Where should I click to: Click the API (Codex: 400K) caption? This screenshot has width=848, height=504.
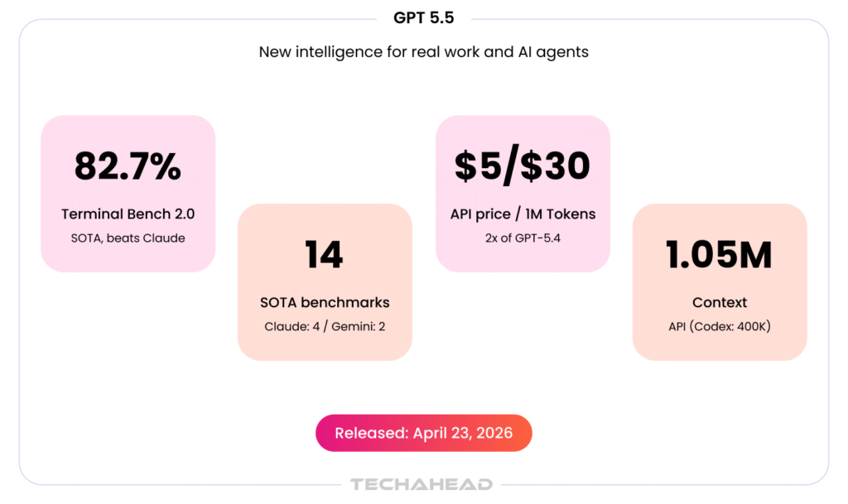point(720,326)
